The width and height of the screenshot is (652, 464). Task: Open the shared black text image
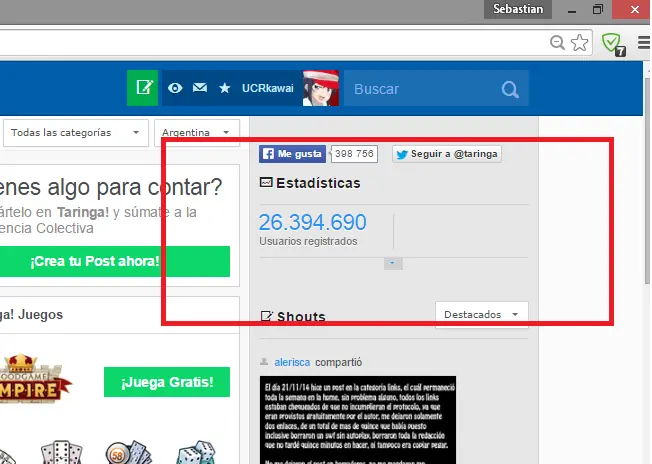358,420
